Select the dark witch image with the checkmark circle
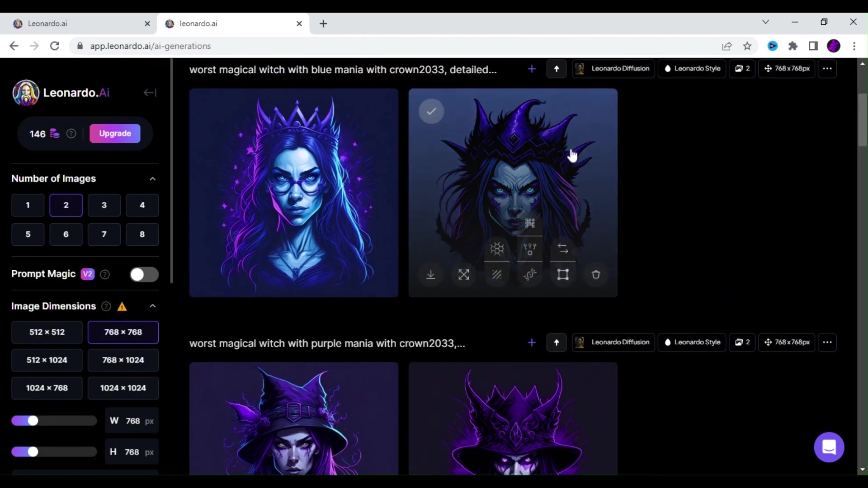This screenshot has height=488, width=868. pyautogui.click(x=431, y=111)
